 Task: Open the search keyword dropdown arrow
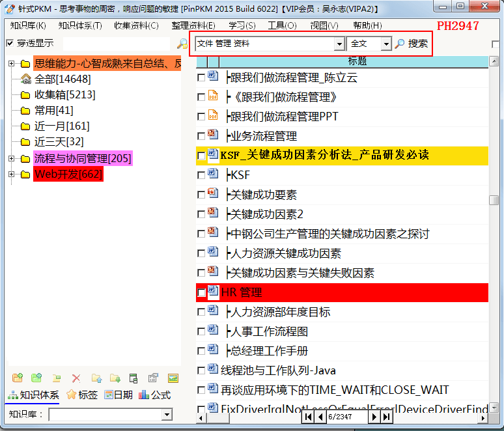[339, 44]
